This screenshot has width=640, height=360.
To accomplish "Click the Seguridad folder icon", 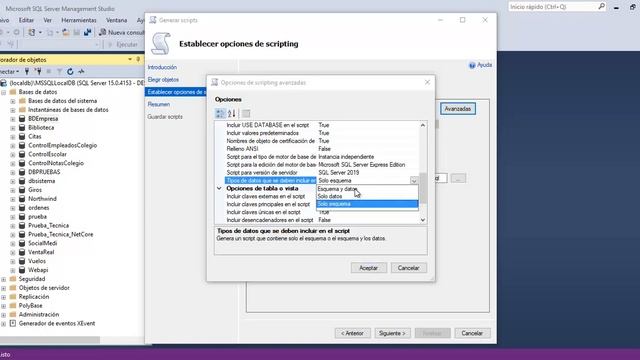I will pyautogui.click(x=13, y=279).
